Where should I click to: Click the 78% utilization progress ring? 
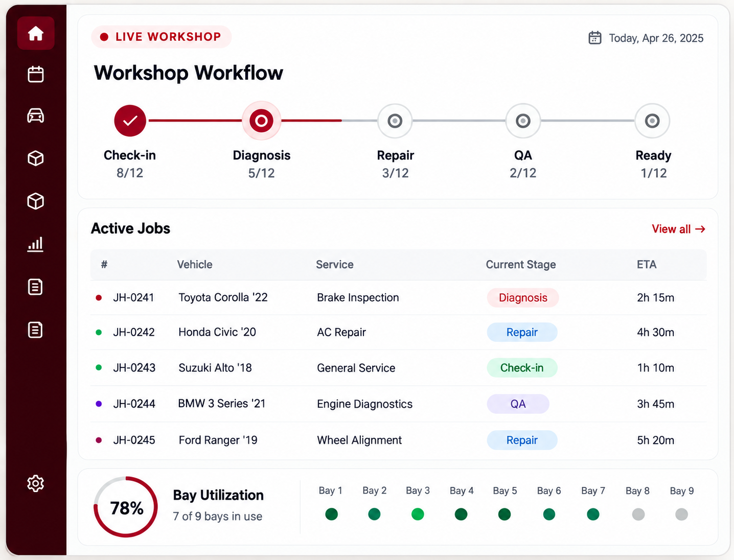point(126,507)
